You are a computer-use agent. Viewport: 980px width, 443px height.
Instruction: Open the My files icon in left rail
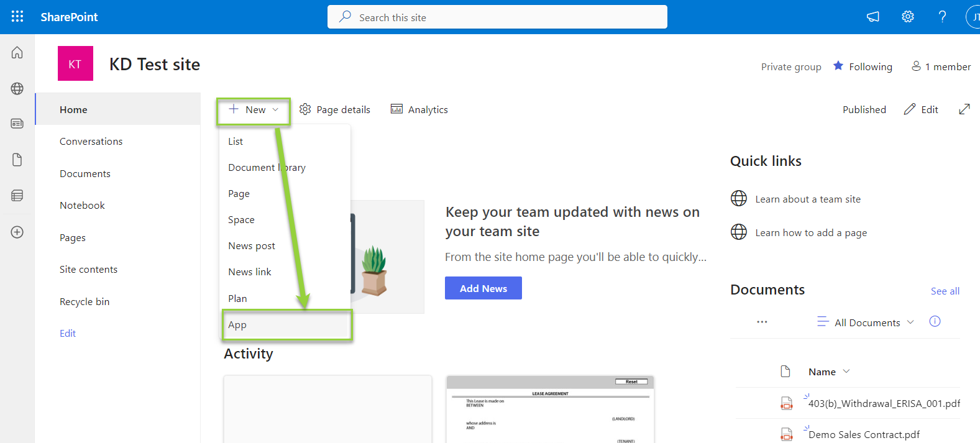click(x=17, y=160)
